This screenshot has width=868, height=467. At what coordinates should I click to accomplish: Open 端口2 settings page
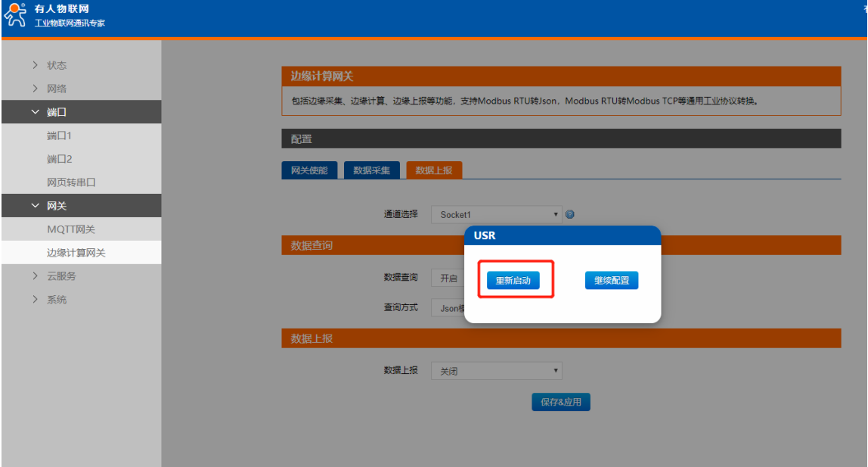(x=59, y=159)
